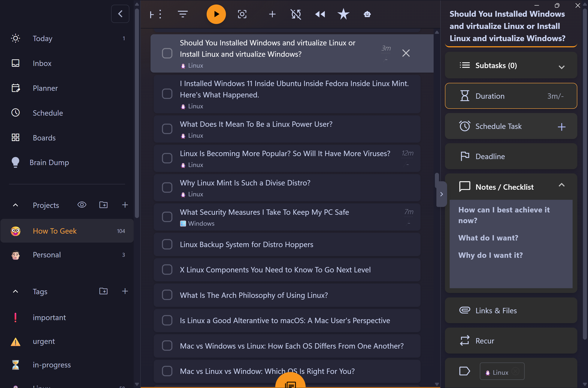Collapse the Tags section

pyautogui.click(x=15, y=291)
